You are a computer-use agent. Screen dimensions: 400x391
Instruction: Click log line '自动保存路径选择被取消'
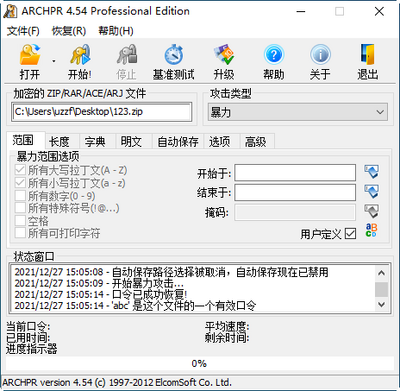(171, 272)
